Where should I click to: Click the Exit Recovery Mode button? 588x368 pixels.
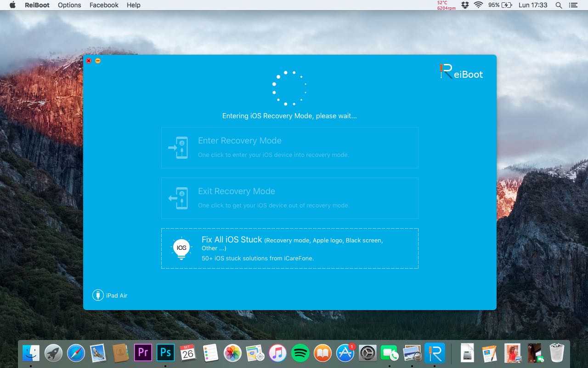tap(289, 198)
